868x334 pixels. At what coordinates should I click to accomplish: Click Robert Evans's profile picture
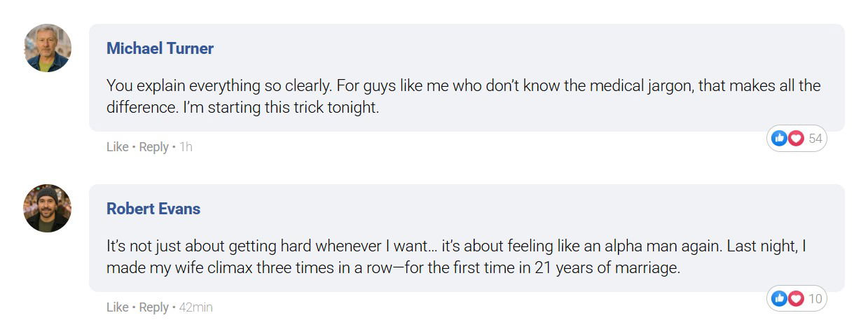(48, 208)
